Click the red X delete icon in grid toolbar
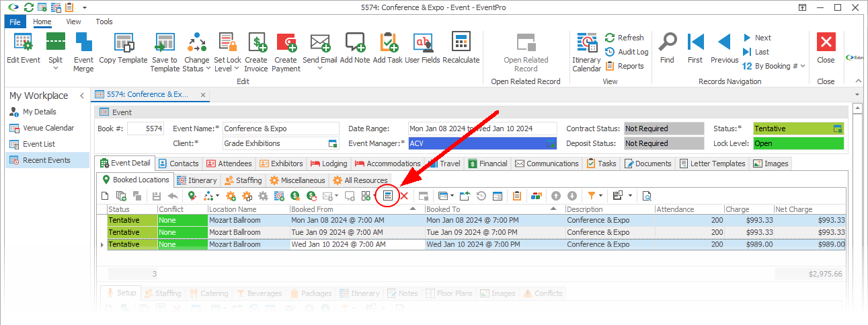 click(404, 196)
